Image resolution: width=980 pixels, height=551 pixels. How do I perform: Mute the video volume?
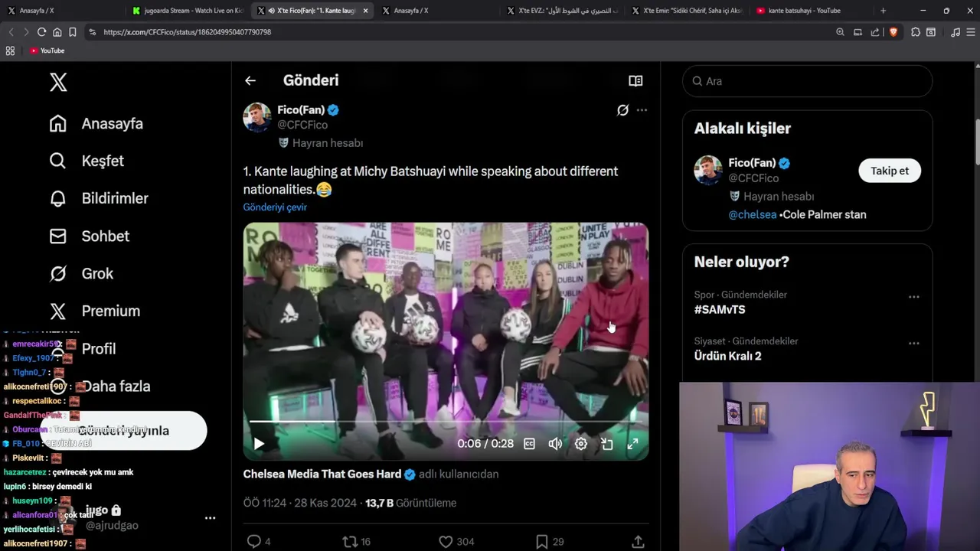pyautogui.click(x=555, y=444)
